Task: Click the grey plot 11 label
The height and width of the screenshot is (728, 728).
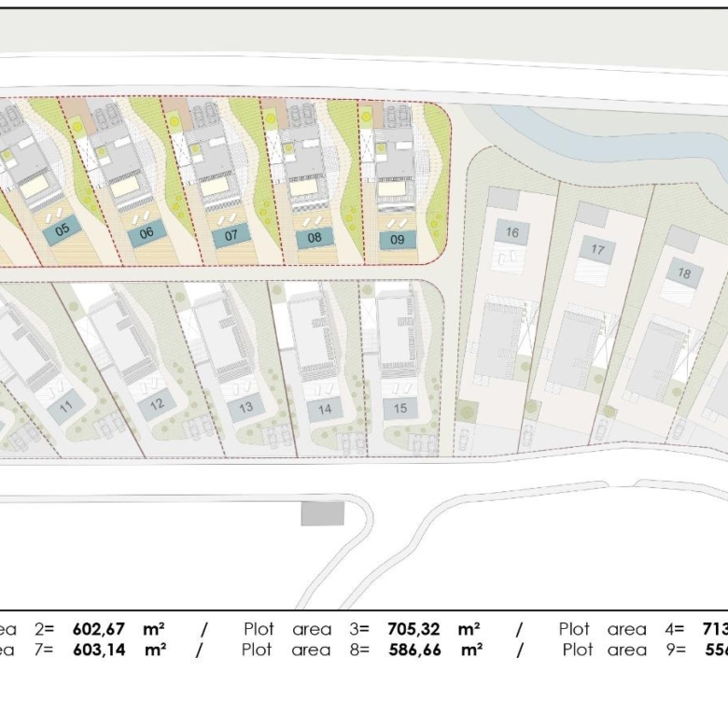Action: tap(65, 407)
